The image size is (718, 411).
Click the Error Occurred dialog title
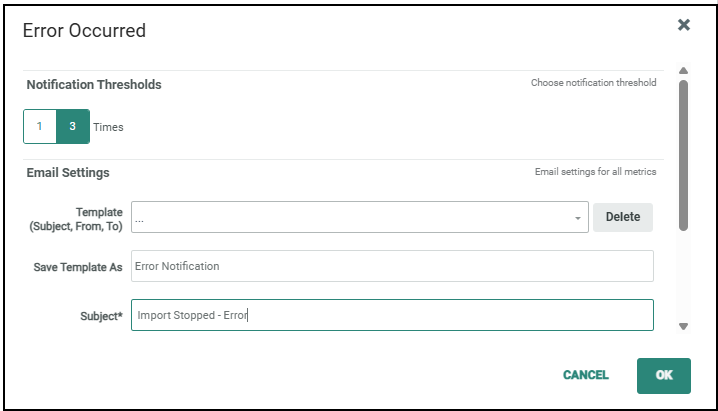(84, 30)
